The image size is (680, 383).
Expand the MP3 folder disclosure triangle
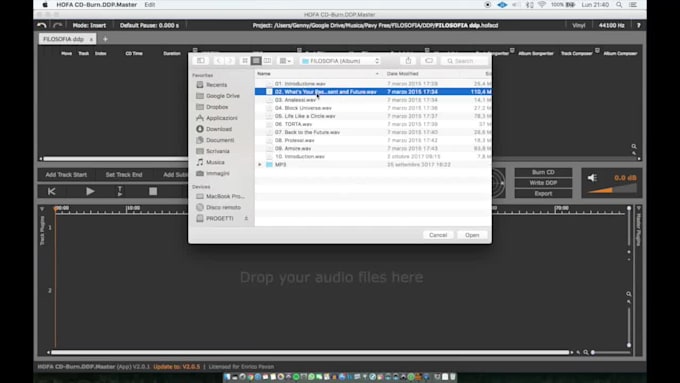(260, 165)
